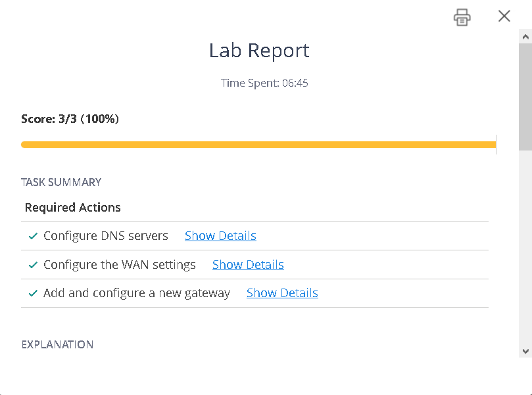Click the scrollbar up arrow

(525, 36)
